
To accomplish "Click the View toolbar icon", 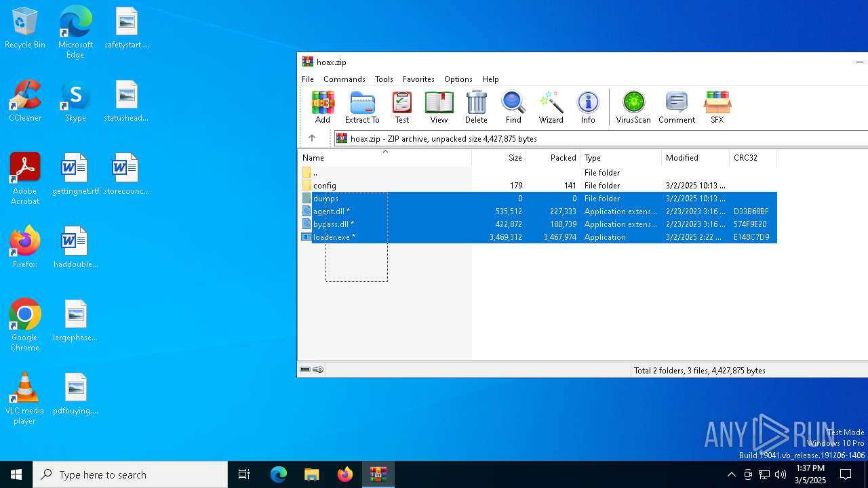I will (439, 107).
